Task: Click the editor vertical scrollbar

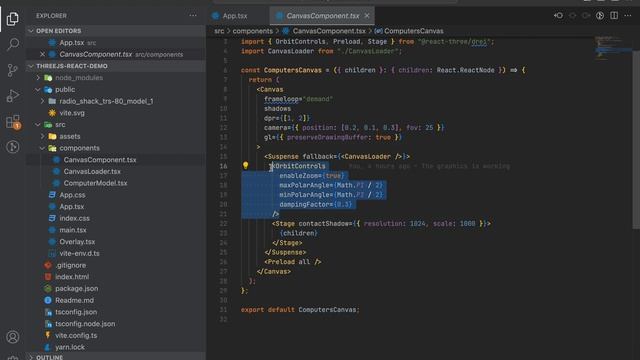Action: click(x=636, y=139)
